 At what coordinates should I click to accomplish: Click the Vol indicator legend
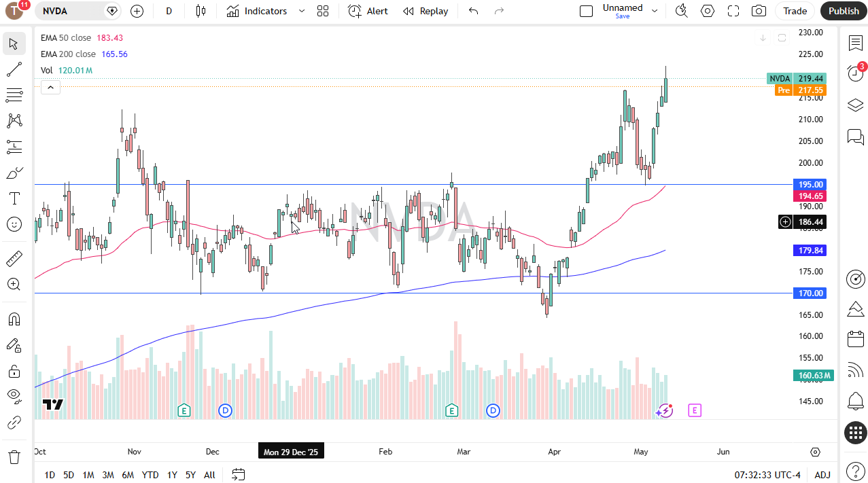point(47,70)
